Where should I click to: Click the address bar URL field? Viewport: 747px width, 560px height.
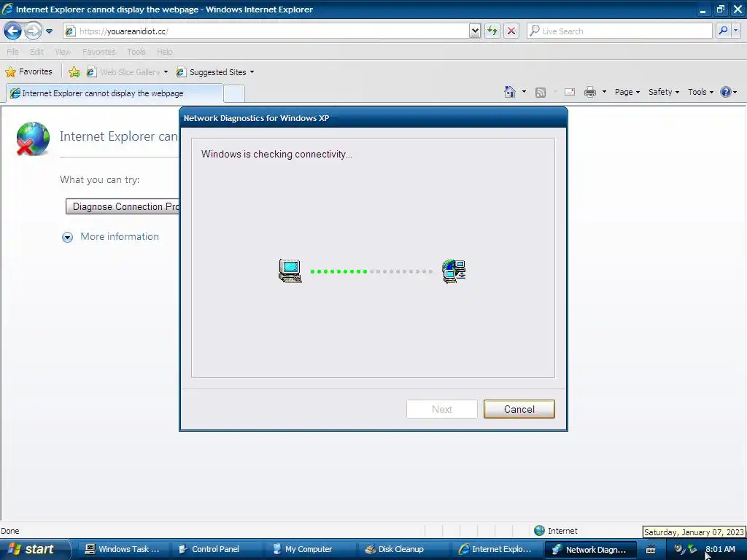267,31
